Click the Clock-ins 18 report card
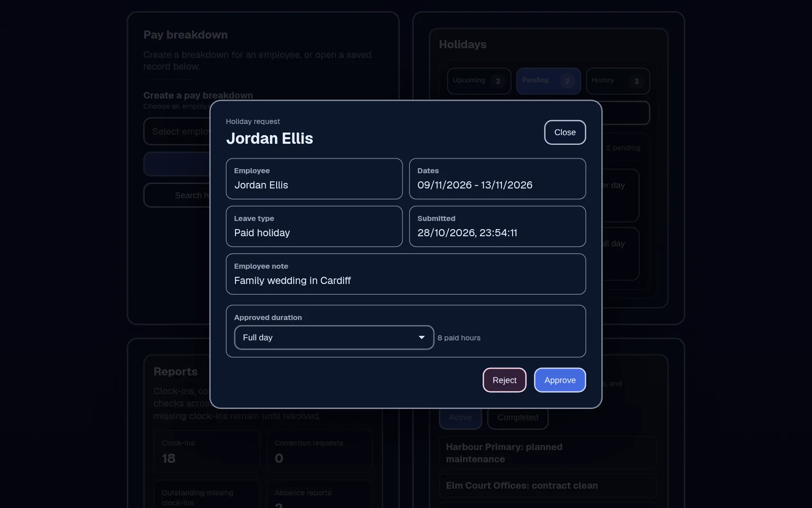 coord(207,452)
